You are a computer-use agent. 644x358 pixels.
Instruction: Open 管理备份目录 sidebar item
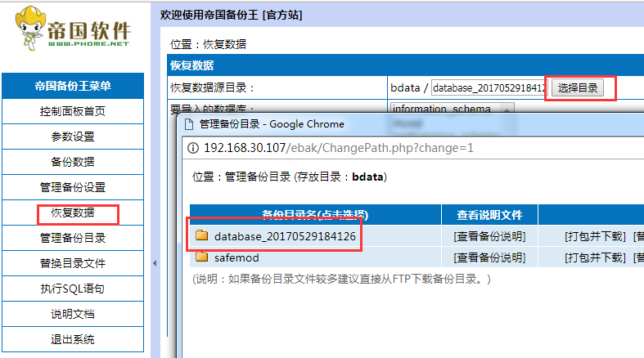tap(73, 238)
